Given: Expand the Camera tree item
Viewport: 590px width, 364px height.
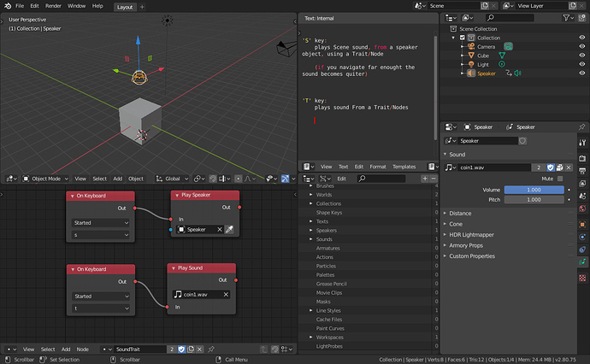Looking at the screenshot, I should [x=462, y=47].
